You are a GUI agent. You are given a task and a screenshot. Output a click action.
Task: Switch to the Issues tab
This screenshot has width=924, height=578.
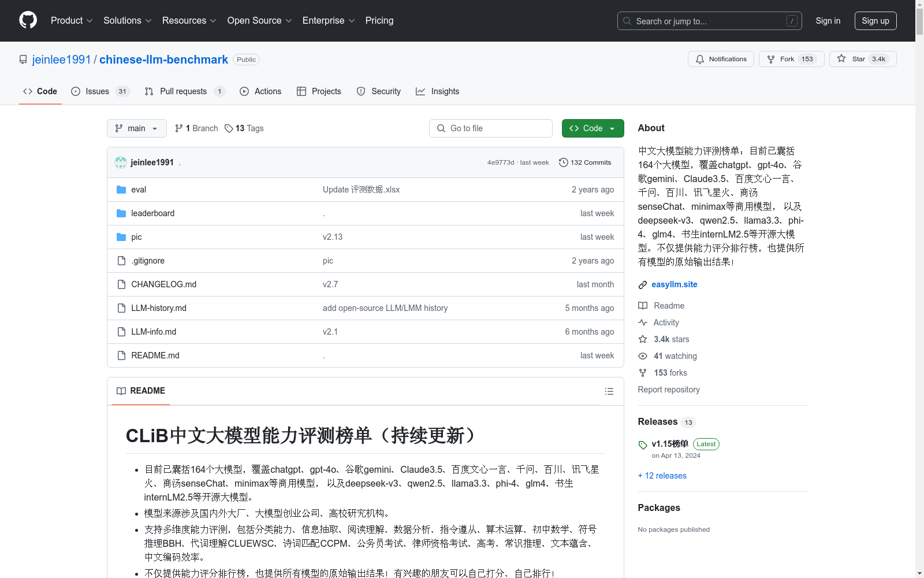point(100,91)
